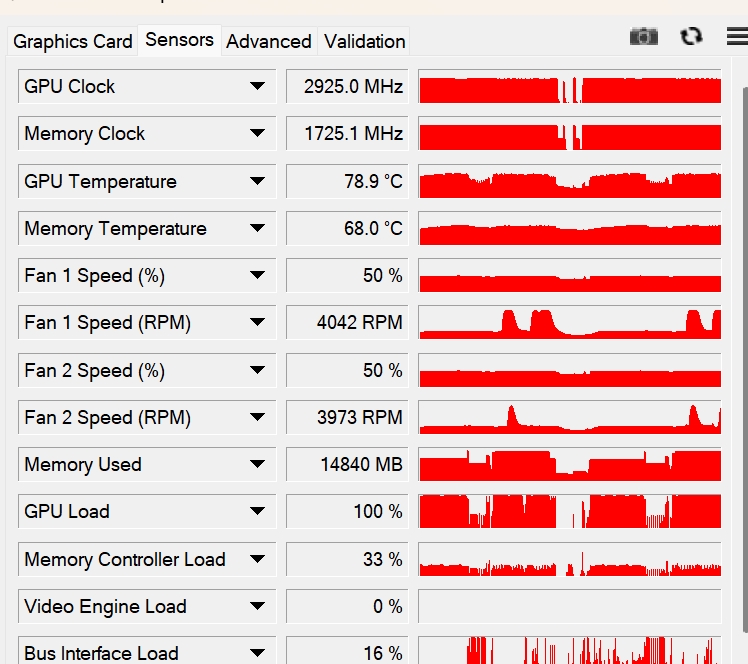748x664 pixels.
Task: Select the Sensors tab
Action: (x=180, y=40)
